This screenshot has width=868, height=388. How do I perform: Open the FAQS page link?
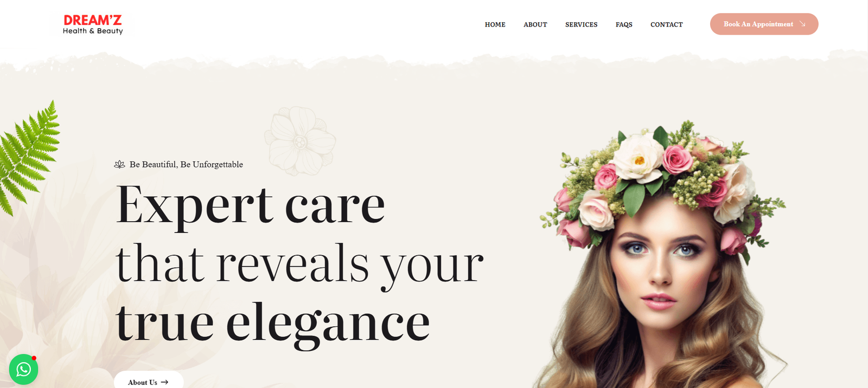point(624,24)
